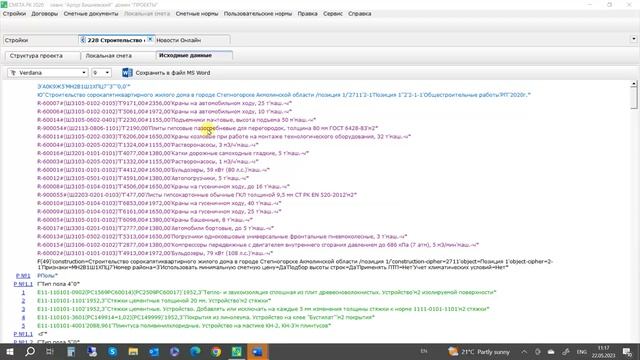Click the Покрытия из линолеума line
The height and width of the screenshot is (360, 640).
[x=206, y=317]
